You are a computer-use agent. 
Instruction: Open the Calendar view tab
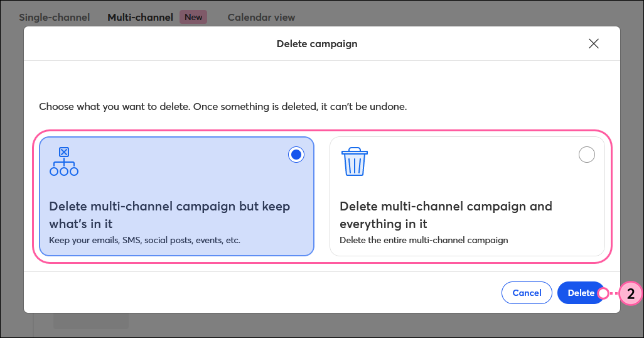(x=261, y=17)
